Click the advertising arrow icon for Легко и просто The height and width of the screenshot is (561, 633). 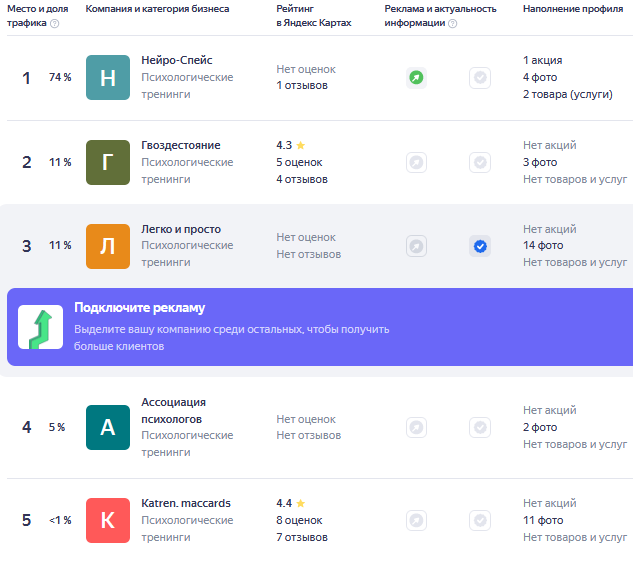(x=416, y=246)
